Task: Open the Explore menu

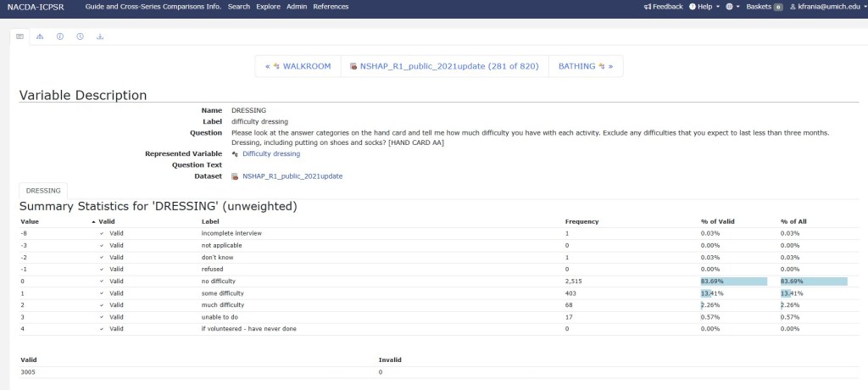Action: coord(268,7)
